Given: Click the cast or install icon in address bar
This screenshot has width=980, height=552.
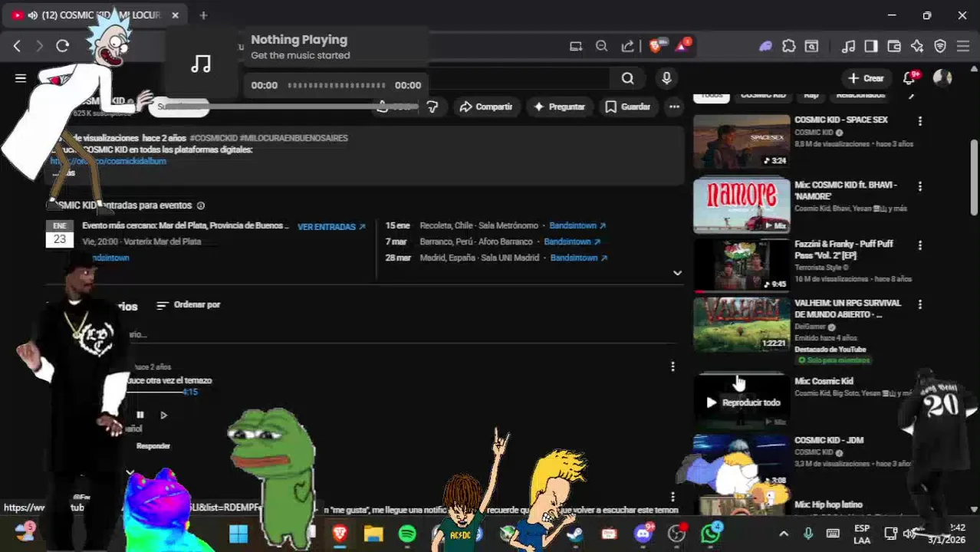Looking at the screenshot, I should [x=576, y=46].
